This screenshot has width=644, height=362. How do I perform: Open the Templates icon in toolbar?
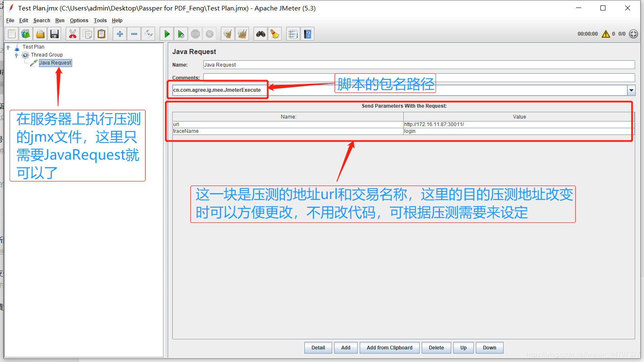click(26, 34)
